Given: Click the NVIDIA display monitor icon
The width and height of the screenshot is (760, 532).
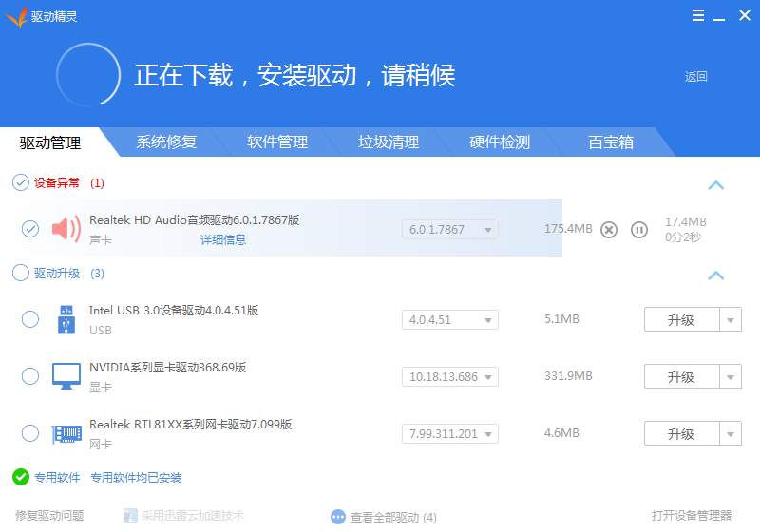Looking at the screenshot, I should (66, 376).
